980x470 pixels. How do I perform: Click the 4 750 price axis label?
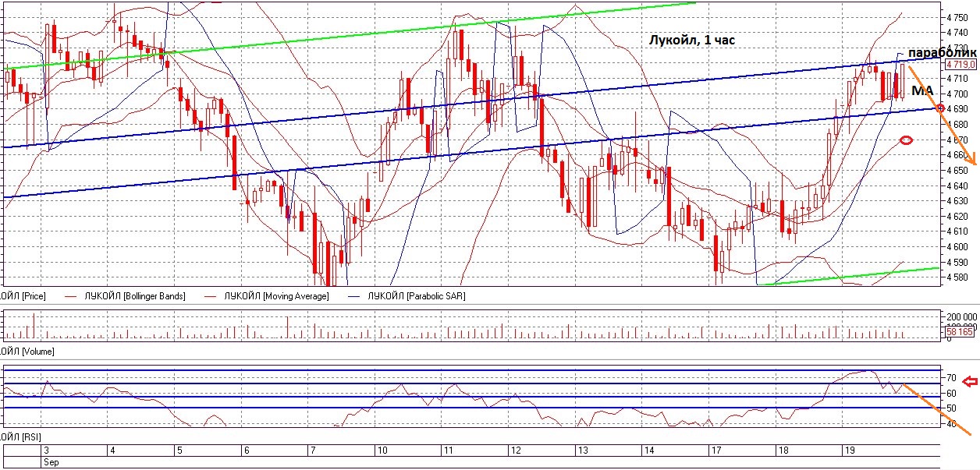[957, 17]
